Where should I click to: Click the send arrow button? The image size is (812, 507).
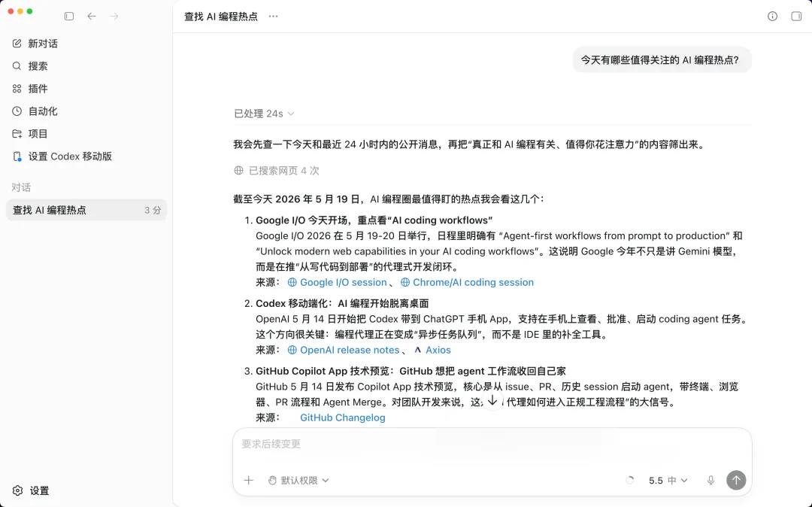coord(736,480)
